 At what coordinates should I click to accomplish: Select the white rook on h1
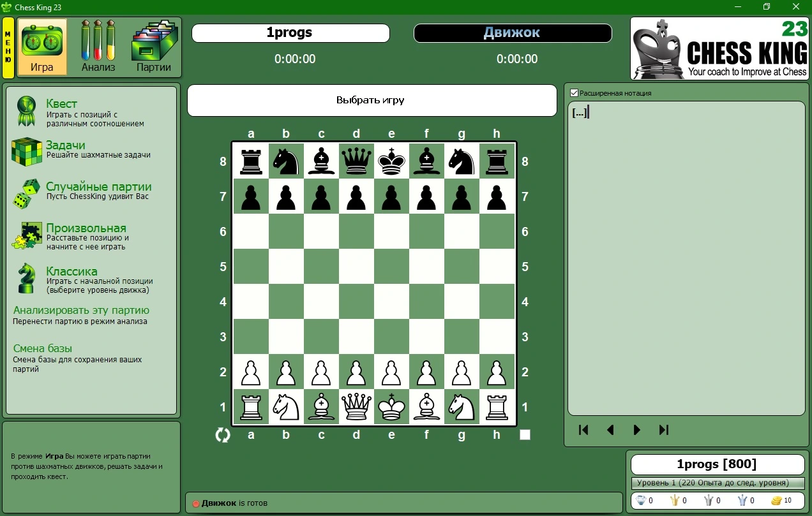497,407
